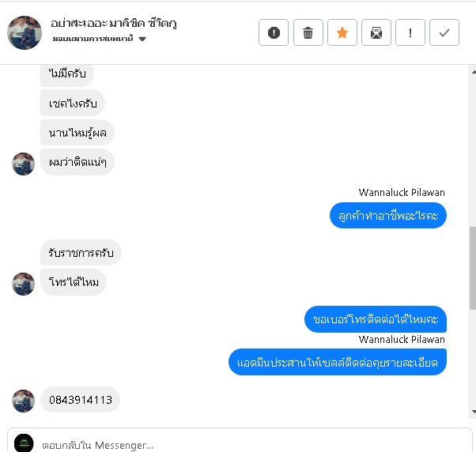This screenshot has height=452, width=476.
Task: Open the assign conversation dropdown arrow
Action: (142, 39)
